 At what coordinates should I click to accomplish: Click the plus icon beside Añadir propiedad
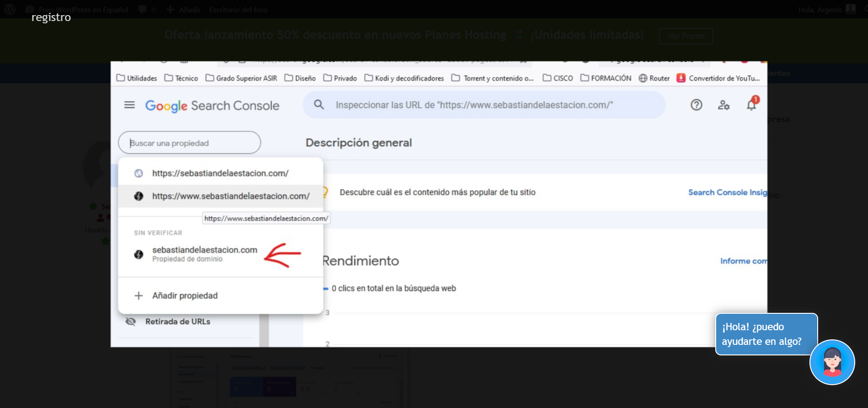coord(139,295)
